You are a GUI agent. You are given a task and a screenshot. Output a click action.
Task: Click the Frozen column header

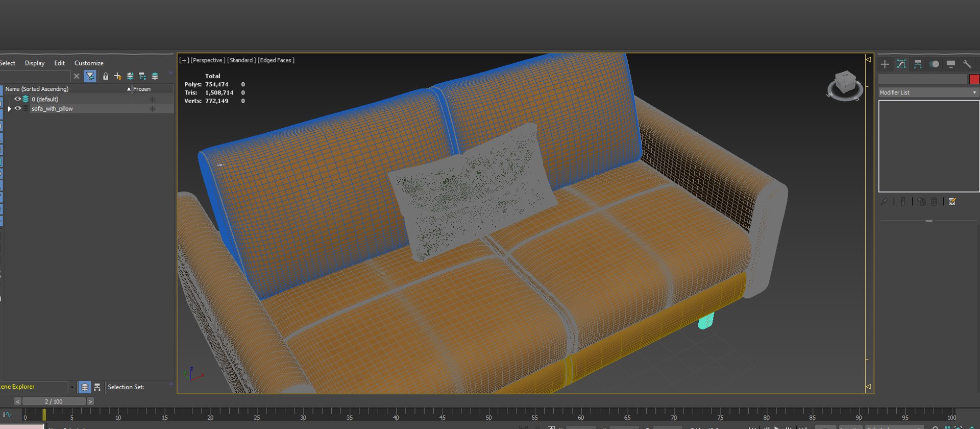click(x=153, y=89)
